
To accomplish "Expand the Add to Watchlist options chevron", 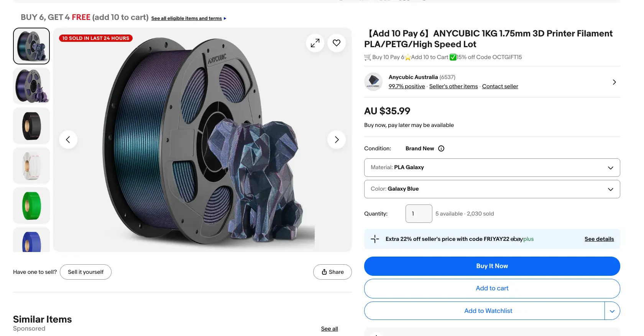I will tap(612, 311).
